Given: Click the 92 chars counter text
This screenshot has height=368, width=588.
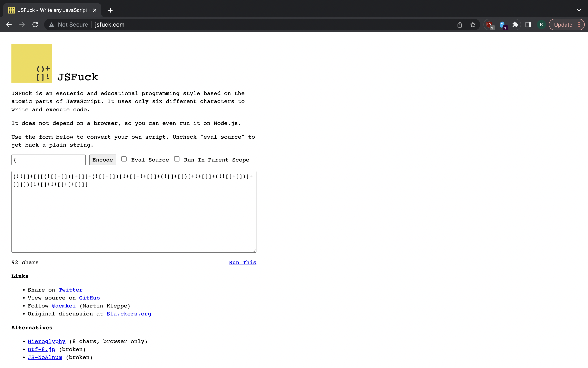Looking at the screenshot, I should pos(25,262).
